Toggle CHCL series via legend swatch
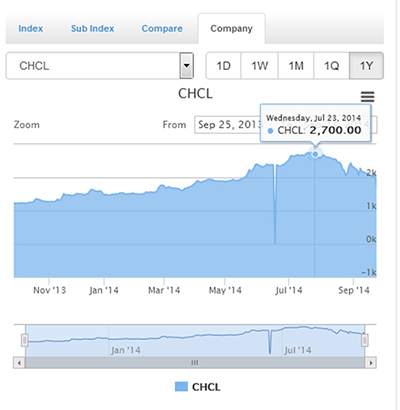The width and height of the screenshot is (400, 410). point(181,387)
